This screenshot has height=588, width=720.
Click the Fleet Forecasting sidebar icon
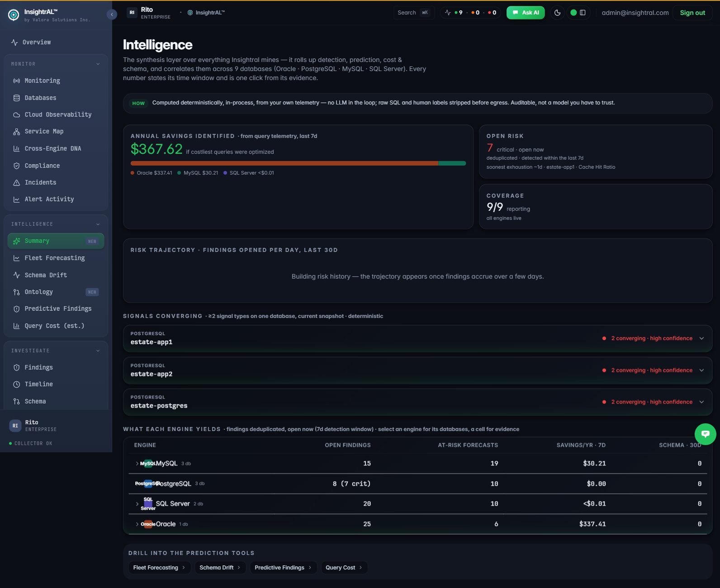17,258
